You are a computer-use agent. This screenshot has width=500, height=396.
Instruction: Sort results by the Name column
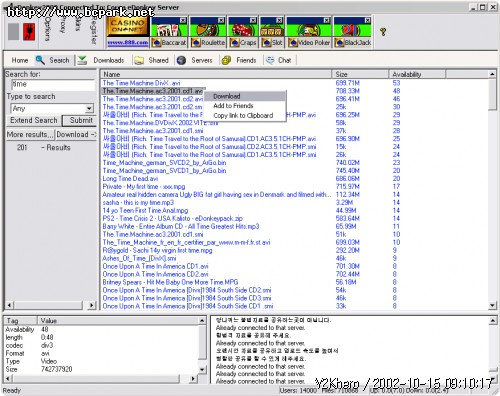click(x=216, y=74)
